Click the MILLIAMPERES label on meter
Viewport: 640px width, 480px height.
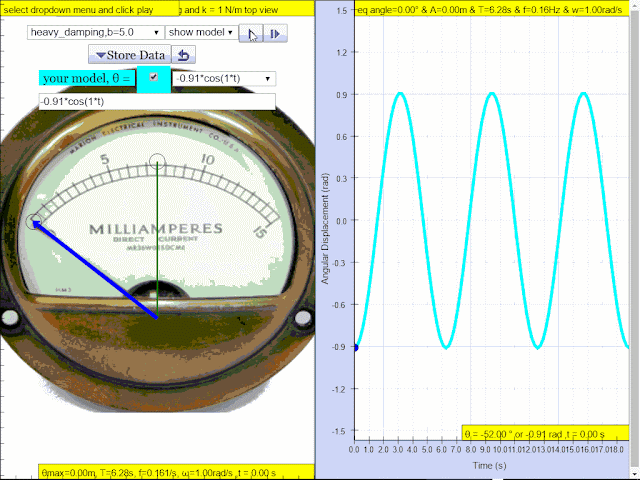[156, 229]
